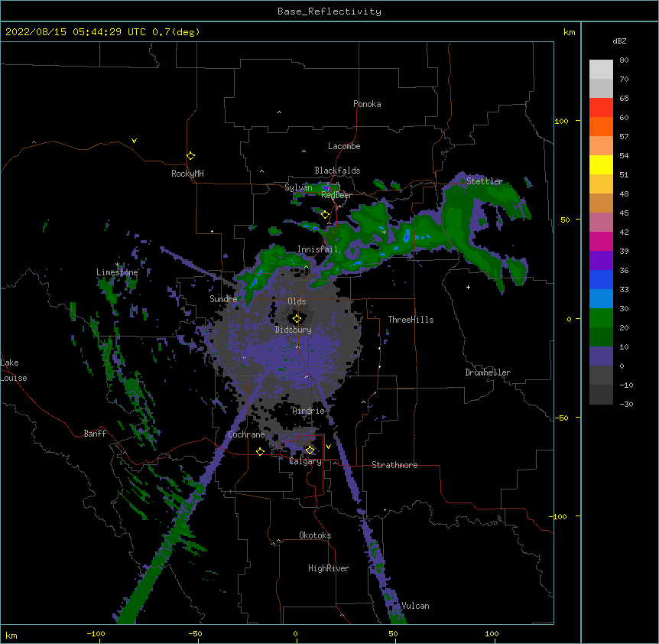Click the orange 60 dBZ legend swatch
Viewport: 659px width, 644px height.
click(601, 126)
